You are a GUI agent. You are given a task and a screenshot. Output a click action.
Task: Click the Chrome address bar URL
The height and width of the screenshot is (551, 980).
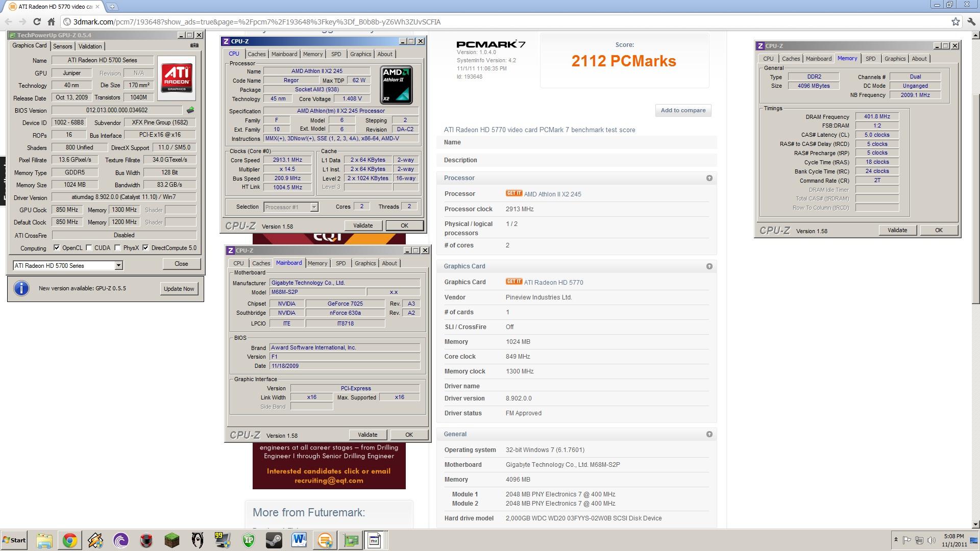click(257, 21)
